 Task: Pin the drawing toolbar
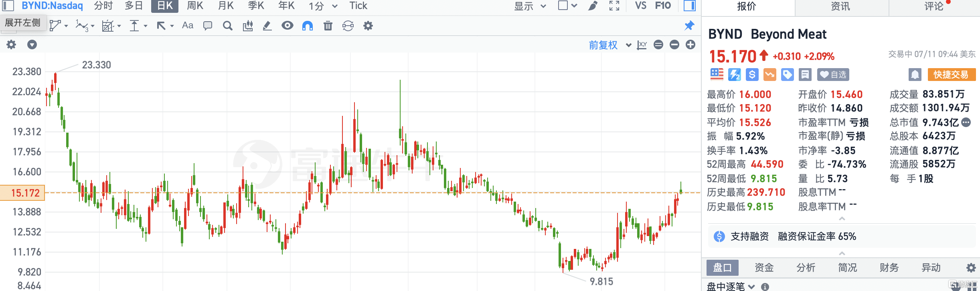coord(689,26)
